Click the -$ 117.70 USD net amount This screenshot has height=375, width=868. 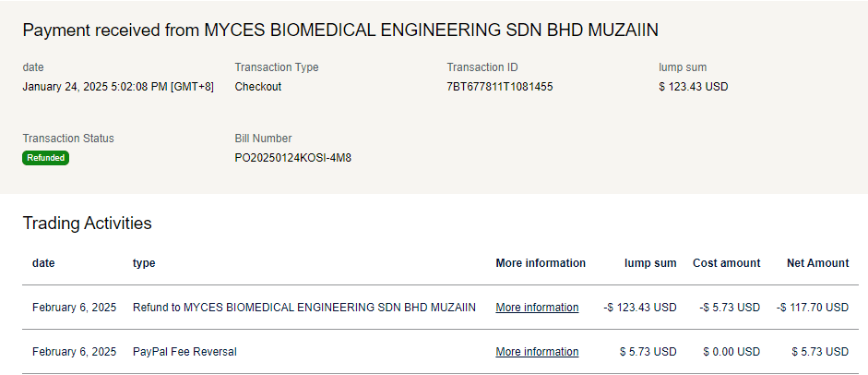coord(813,308)
